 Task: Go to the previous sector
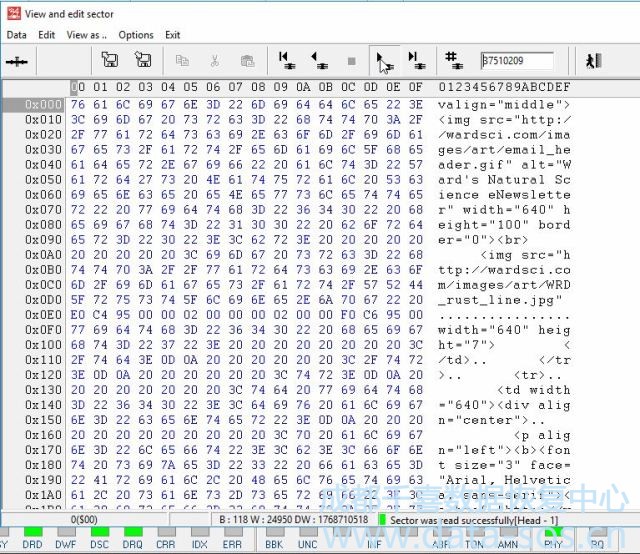[318, 61]
